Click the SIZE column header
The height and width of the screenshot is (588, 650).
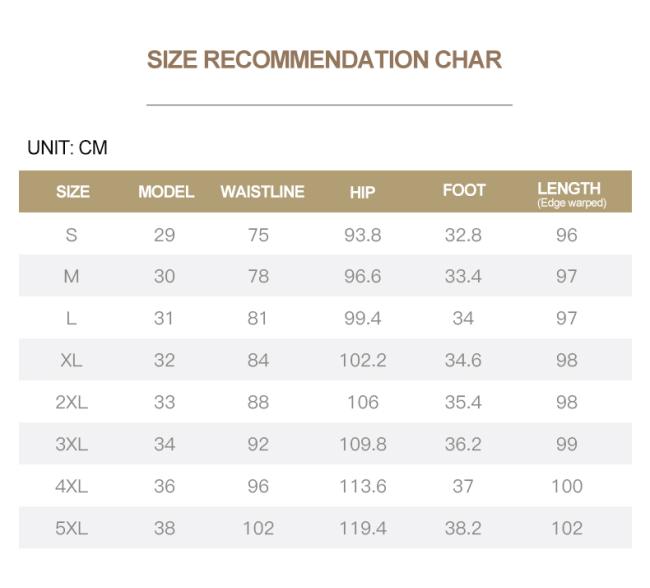pyautogui.click(x=72, y=192)
